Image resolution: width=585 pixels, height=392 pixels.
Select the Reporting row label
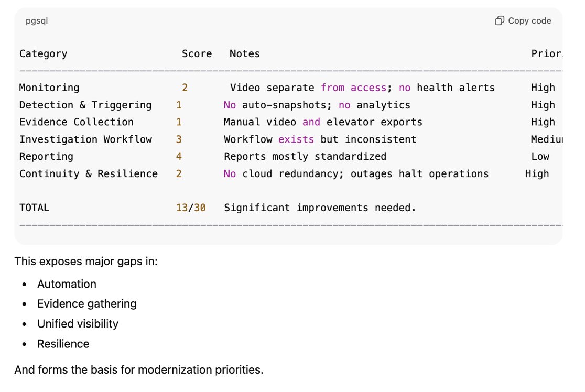pyautogui.click(x=46, y=156)
